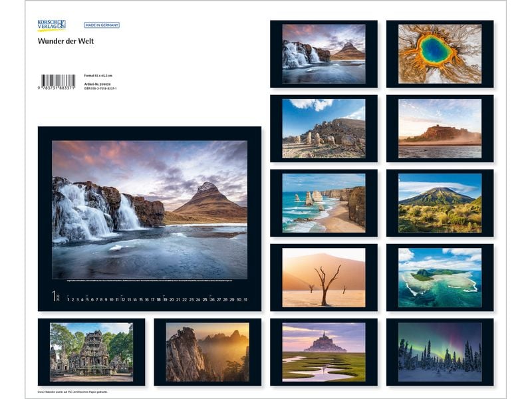
Task: Select the desert fortress town thumbnail
Action: tap(440, 128)
